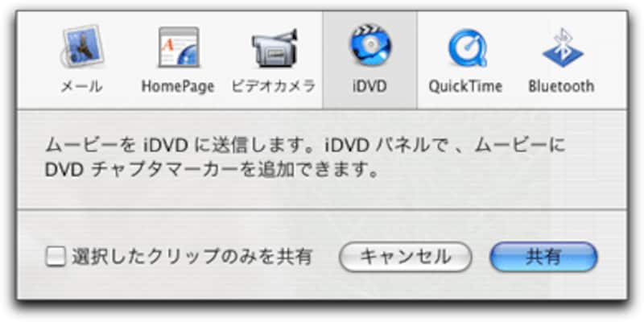Click the 選択したクリップのみを共有 label text
Image resolution: width=644 pixels, height=322 pixels.
192,257
